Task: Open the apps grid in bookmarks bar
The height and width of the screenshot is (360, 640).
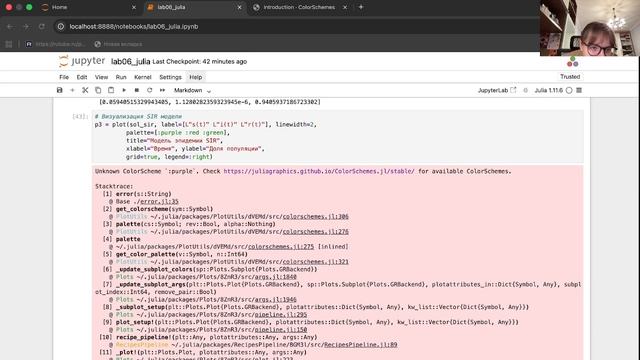Action: 9,44
